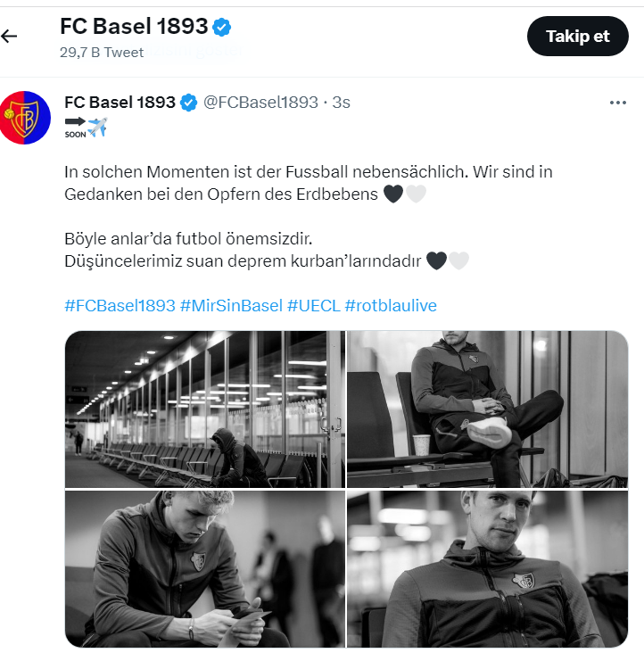Open the tweet's three-dot more menu

[617, 103]
